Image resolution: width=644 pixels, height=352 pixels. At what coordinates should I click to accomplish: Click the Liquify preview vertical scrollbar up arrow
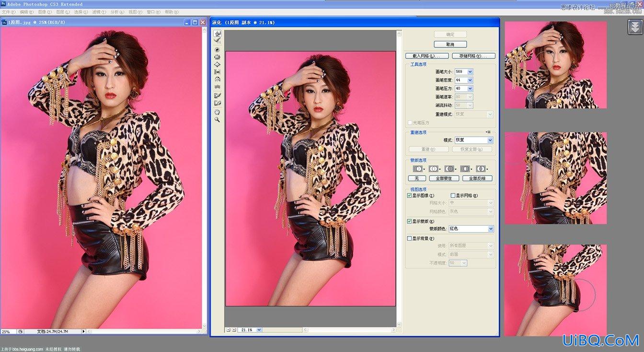(399, 33)
